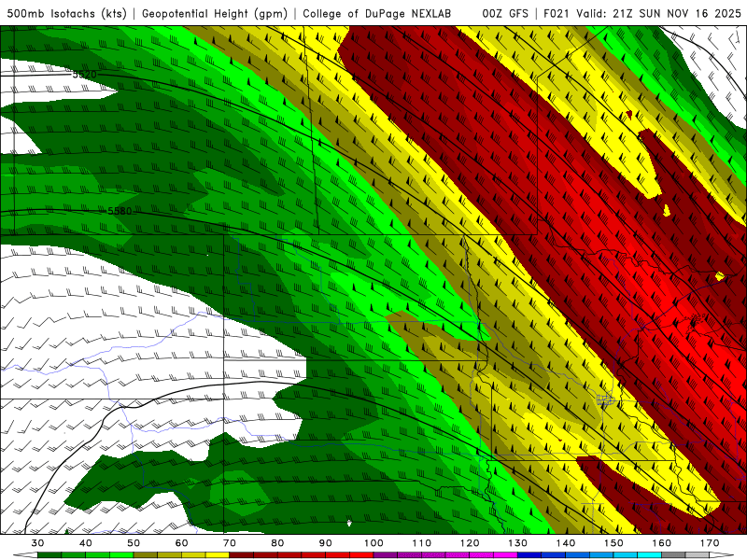Click the 110 label on the color scale
The image size is (747, 560).
[422, 543]
